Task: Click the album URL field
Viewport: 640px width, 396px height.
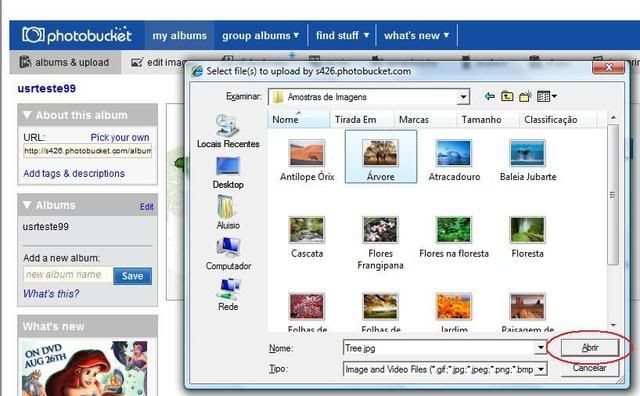Action: tap(87, 151)
